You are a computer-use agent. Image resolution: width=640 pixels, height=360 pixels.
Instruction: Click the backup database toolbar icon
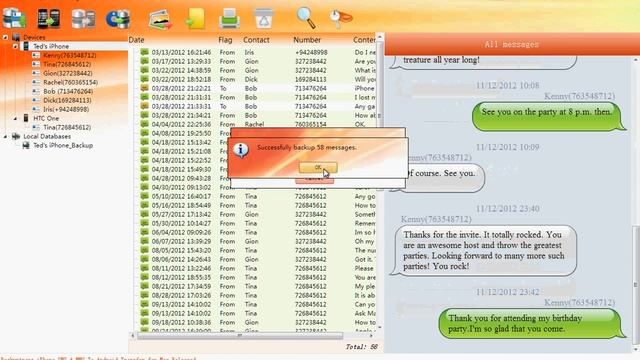[x=14, y=18]
